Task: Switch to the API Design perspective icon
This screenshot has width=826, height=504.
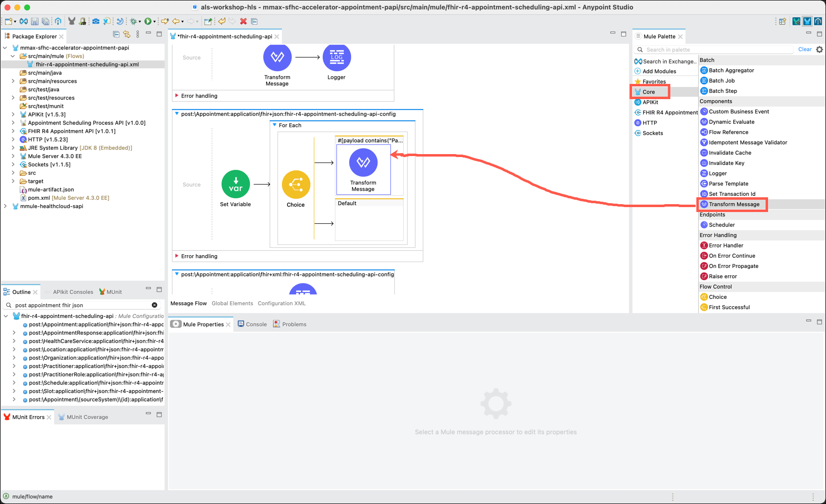Action: [818, 21]
